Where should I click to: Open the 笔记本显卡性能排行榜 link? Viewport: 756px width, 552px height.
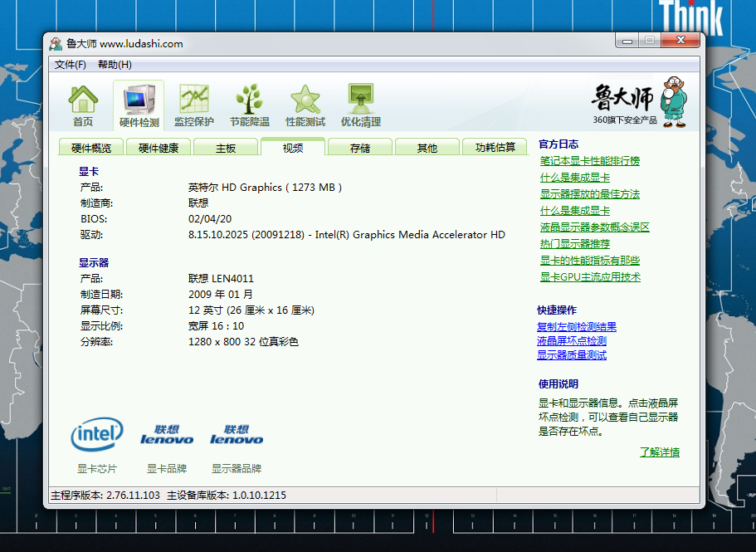590,161
